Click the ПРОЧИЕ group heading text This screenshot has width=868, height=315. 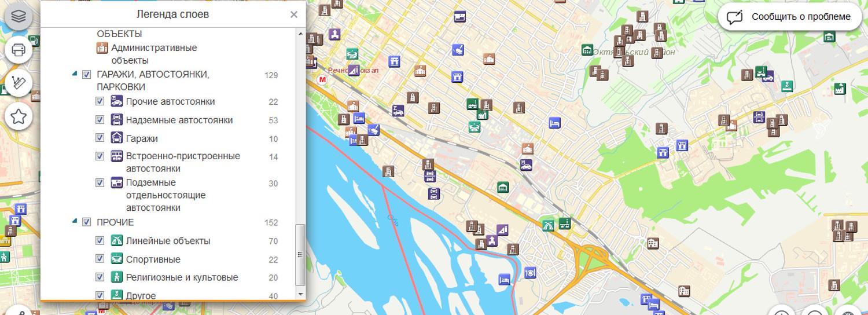(115, 222)
